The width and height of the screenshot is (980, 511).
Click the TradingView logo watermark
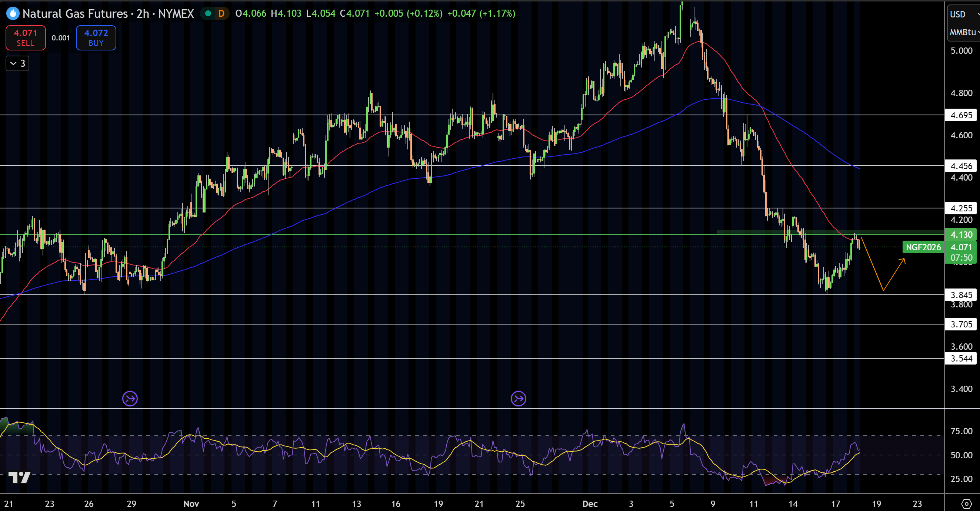[19, 477]
